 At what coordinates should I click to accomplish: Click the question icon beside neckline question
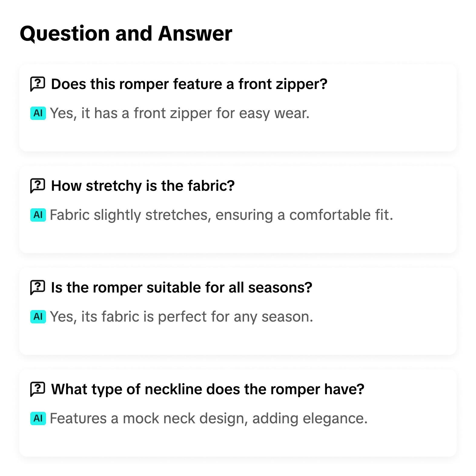pyautogui.click(x=38, y=389)
